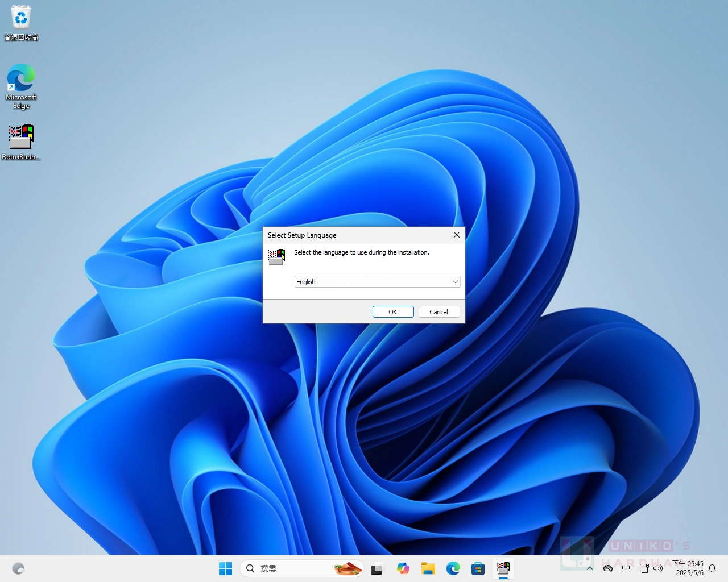Open Task View on the taskbar

[x=377, y=568]
